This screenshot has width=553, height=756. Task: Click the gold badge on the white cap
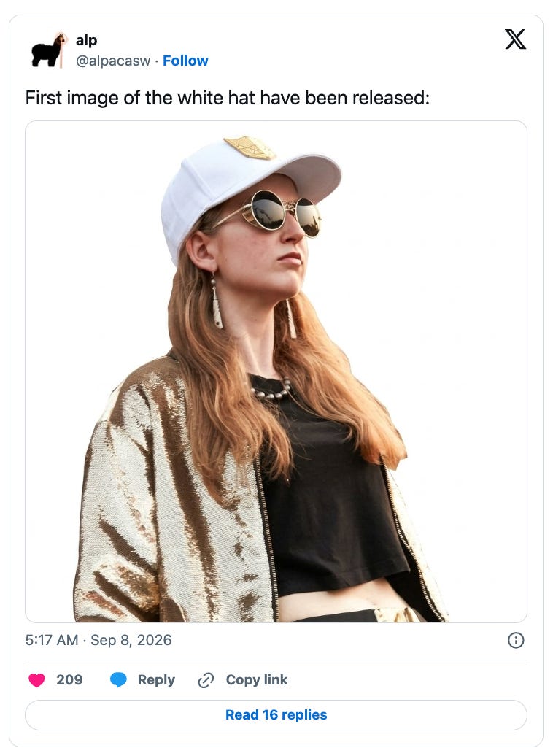250,147
